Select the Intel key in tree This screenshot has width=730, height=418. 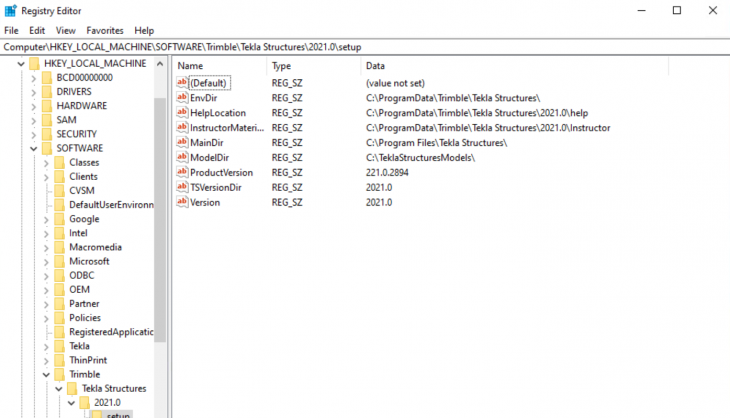point(78,233)
